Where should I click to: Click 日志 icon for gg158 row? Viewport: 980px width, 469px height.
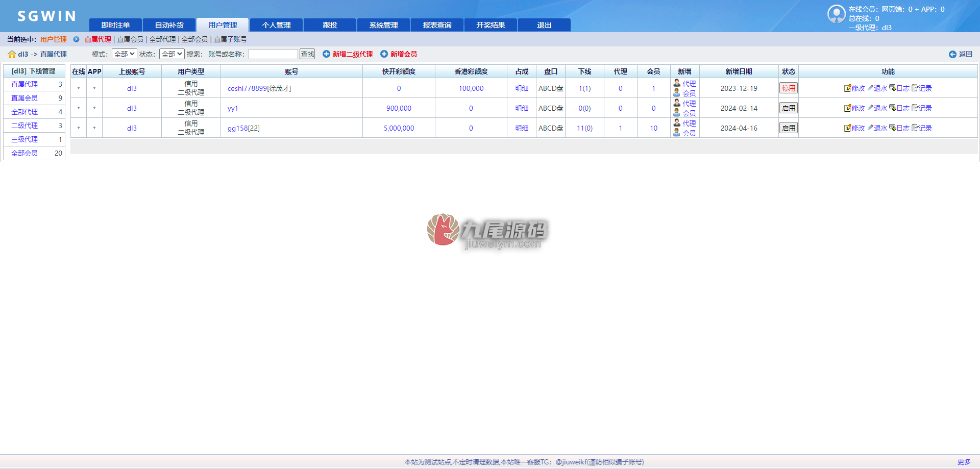[x=893, y=128]
